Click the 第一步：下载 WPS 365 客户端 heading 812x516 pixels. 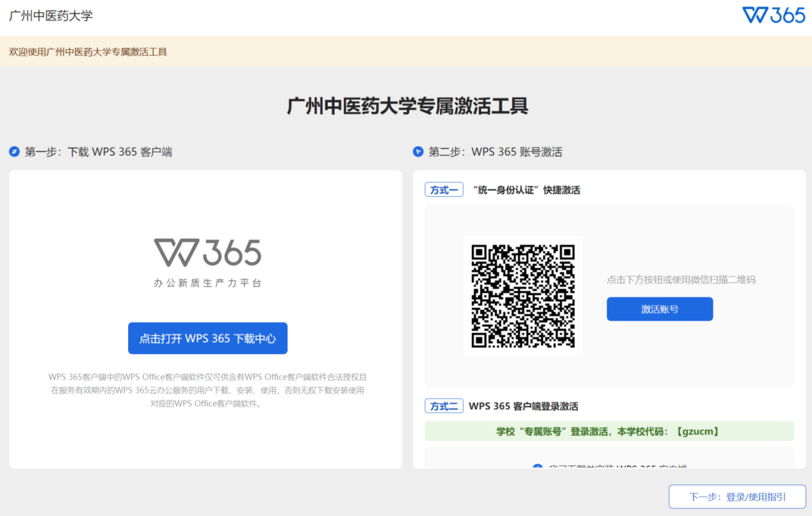tap(98, 152)
